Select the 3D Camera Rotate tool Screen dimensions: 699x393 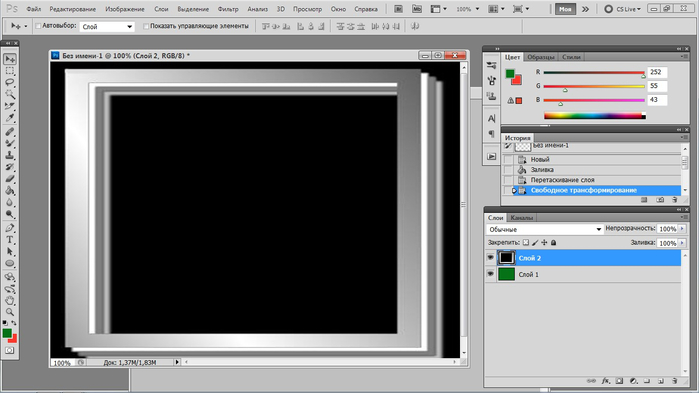(10, 289)
